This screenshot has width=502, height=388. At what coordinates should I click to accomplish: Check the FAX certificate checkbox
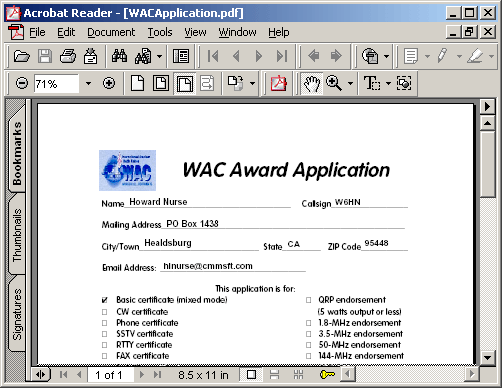coord(105,356)
